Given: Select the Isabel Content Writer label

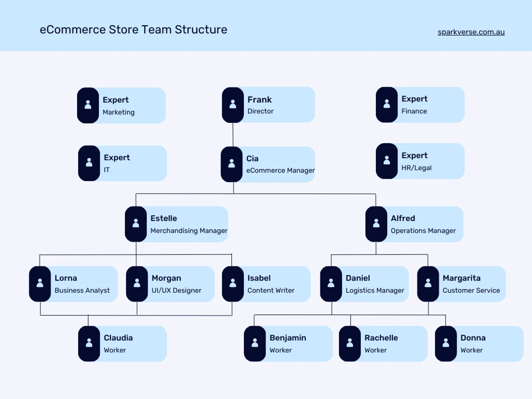Looking at the screenshot, I should (271, 284).
